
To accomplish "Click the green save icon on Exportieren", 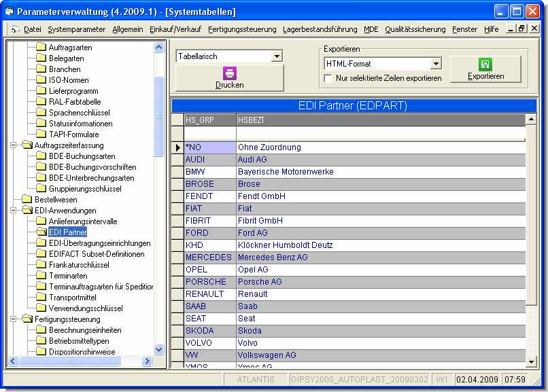I will tap(485, 65).
